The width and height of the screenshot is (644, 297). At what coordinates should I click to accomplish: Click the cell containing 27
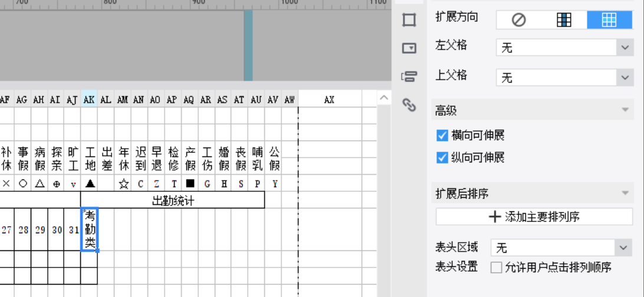[x=6, y=230]
